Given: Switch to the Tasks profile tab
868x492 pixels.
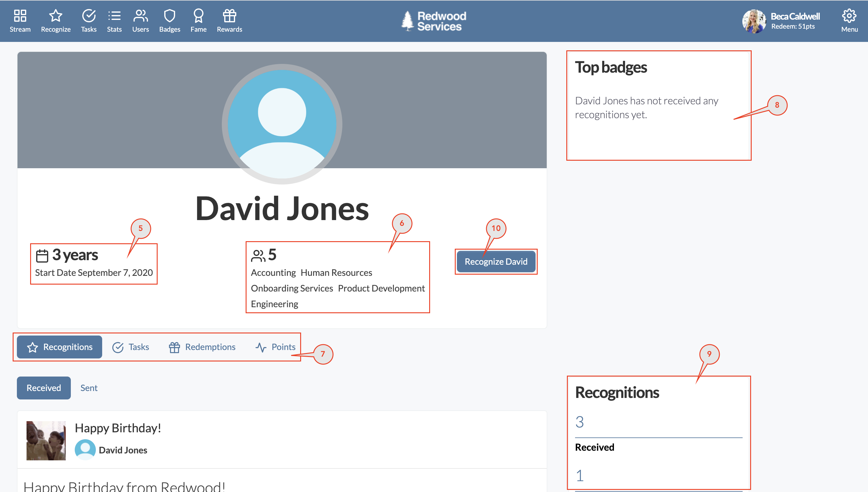Looking at the screenshot, I should 131,347.
